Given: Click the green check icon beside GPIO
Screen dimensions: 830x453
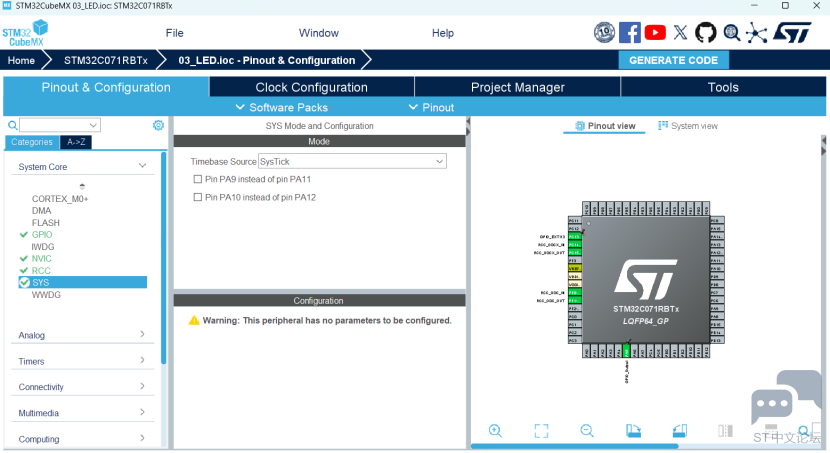Looking at the screenshot, I should [23, 234].
